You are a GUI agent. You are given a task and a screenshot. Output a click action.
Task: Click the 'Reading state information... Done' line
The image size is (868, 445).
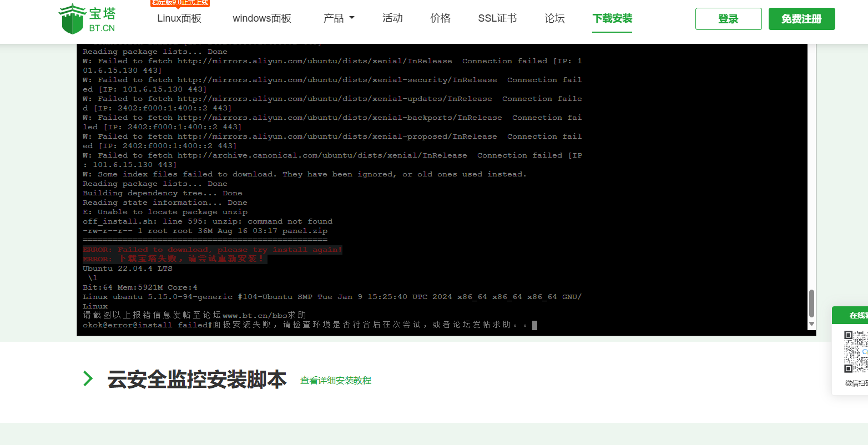[165, 203]
